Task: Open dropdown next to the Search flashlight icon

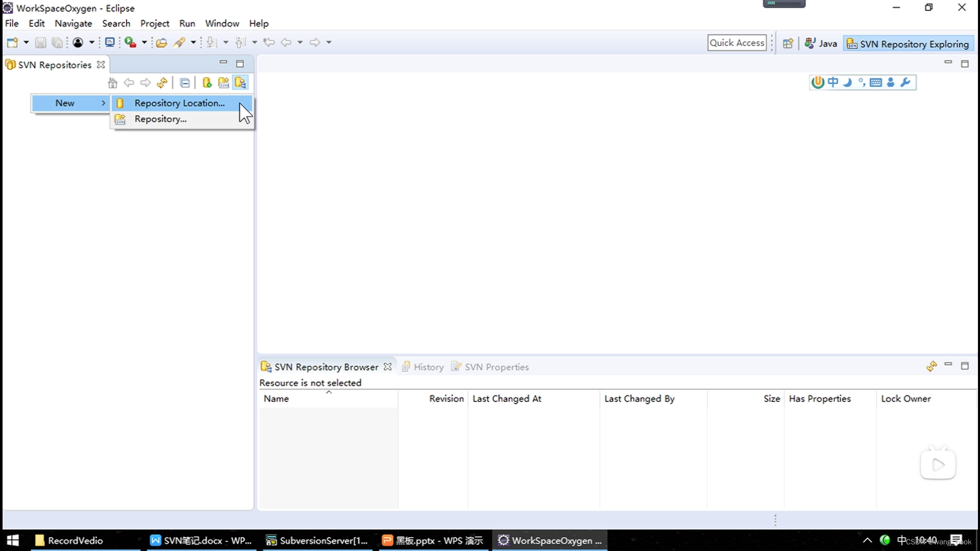Action: [193, 42]
